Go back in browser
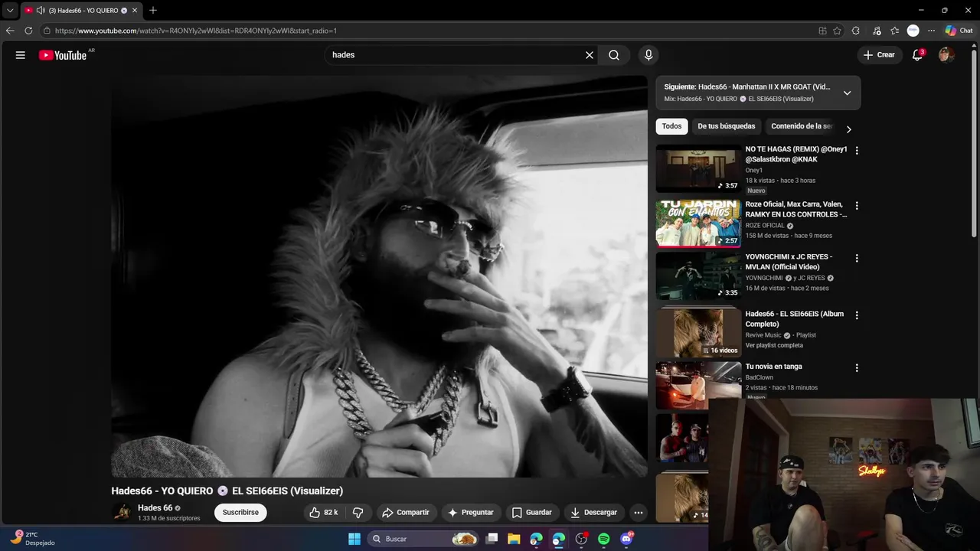 10,31
